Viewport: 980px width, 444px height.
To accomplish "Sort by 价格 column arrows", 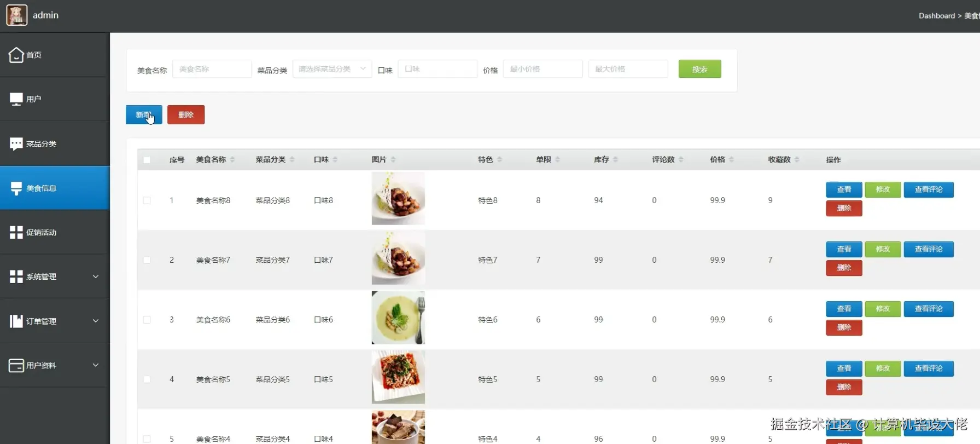I will pos(731,159).
